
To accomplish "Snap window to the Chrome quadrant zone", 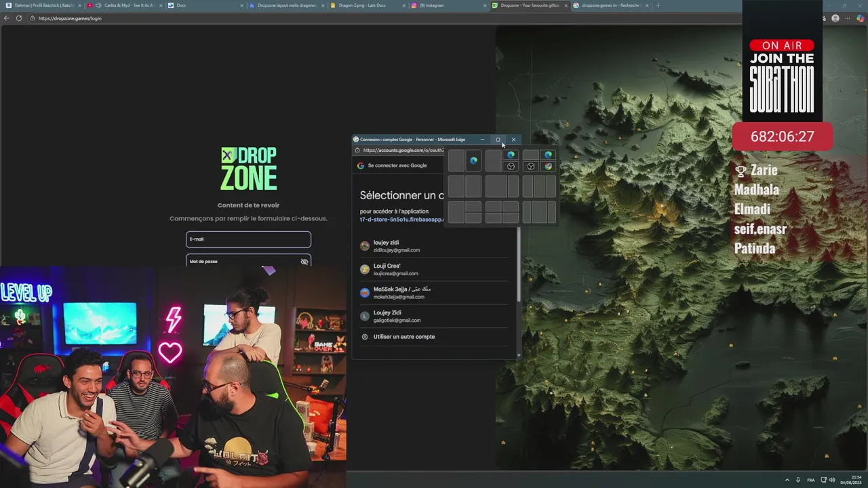I will tap(548, 167).
